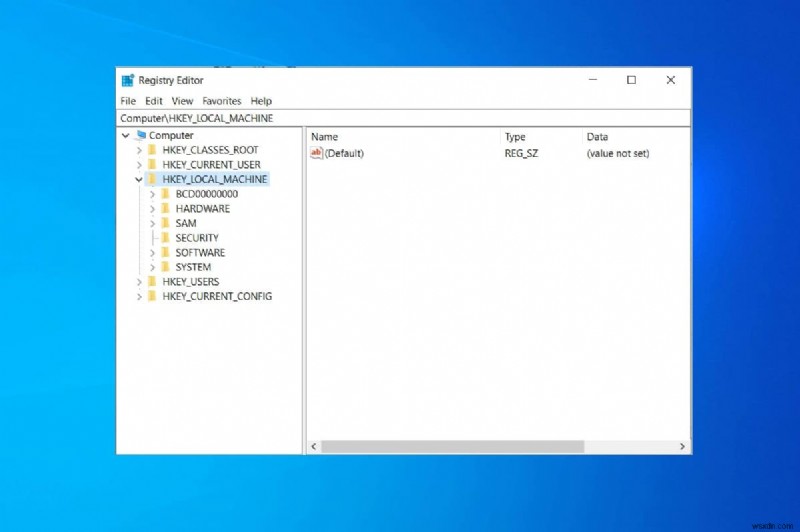This screenshot has height=532, width=800.
Task: Click the HARDWARE folder icon
Action: pyautogui.click(x=165, y=209)
